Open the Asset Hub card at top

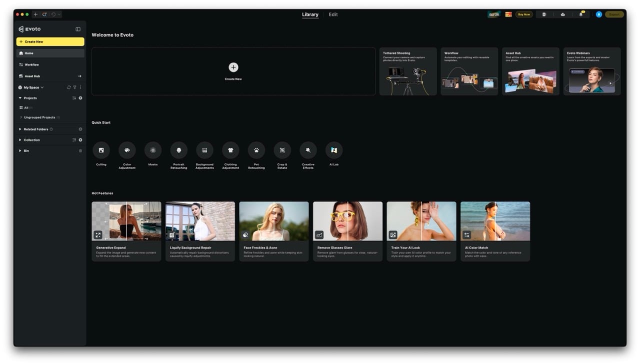point(530,71)
